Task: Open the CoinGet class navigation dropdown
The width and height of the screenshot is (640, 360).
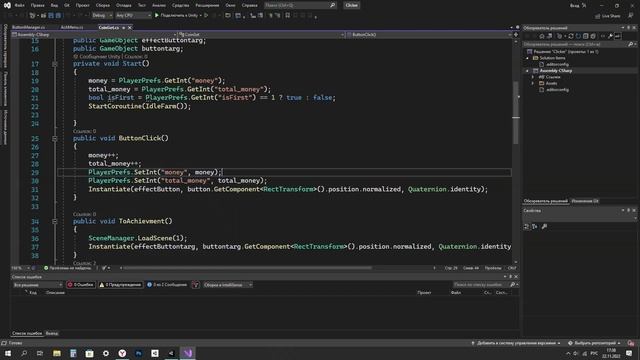Action: coord(261,35)
